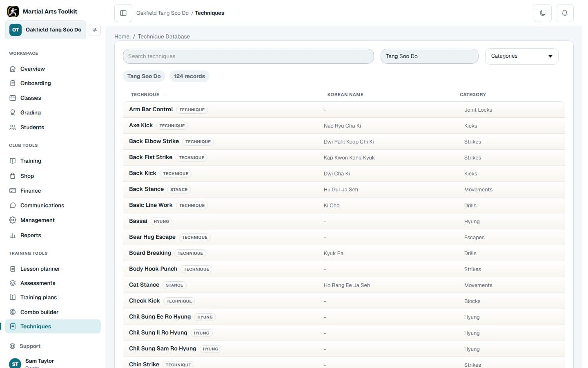Click the Lesson planner icon
This screenshot has width=588, height=368.
[x=13, y=269]
